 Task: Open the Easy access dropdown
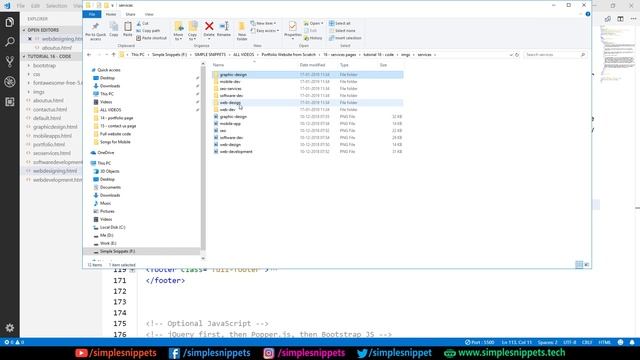click(x=265, y=31)
